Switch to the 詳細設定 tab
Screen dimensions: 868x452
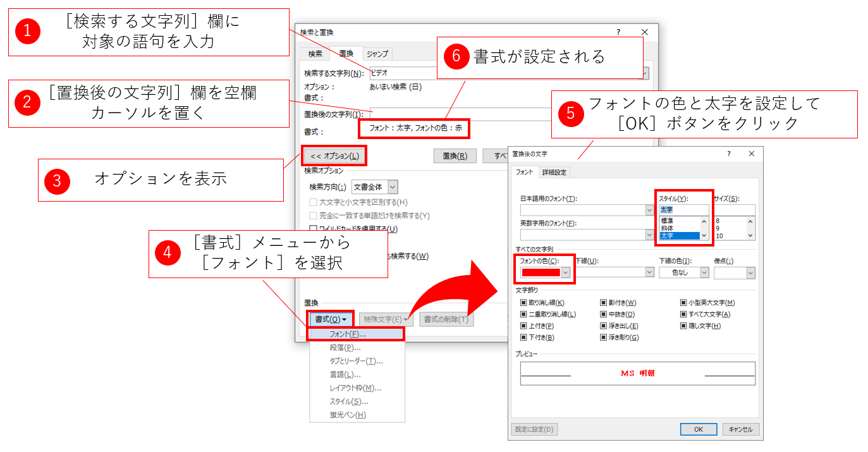pos(554,172)
